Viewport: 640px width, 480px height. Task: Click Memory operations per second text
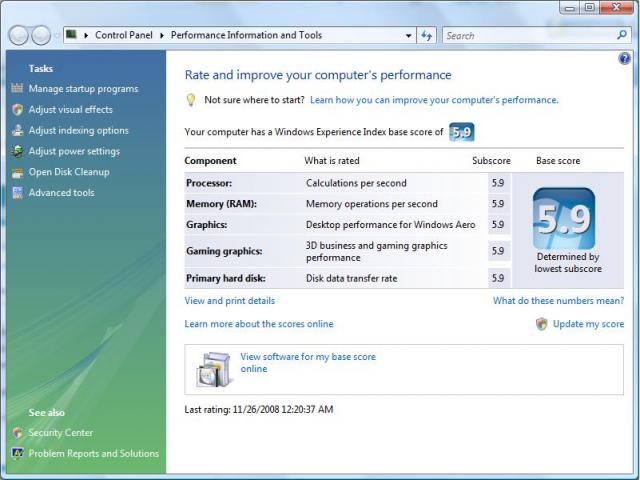pyautogui.click(x=372, y=204)
